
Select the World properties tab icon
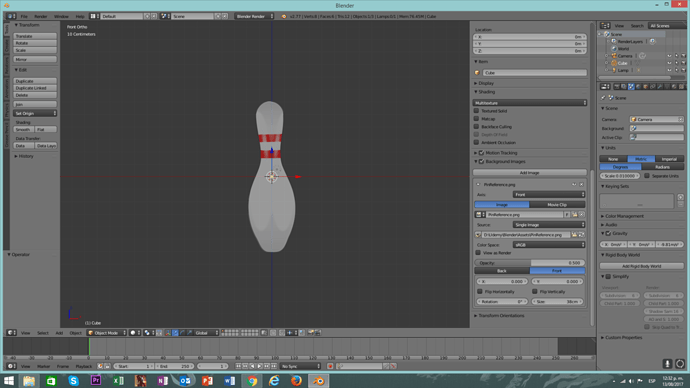pyautogui.click(x=638, y=87)
